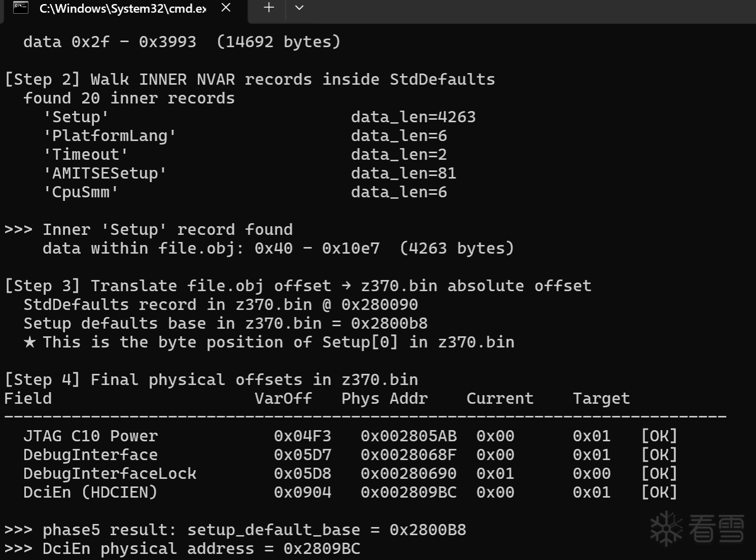Open a new terminal tab with plus
The height and width of the screenshot is (560, 756).
point(269,8)
